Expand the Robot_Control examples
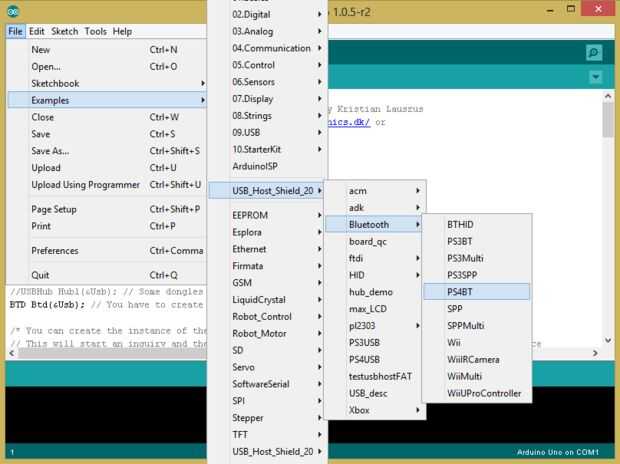Image resolution: width=620 pixels, height=464 pixels. pos(267,316)
